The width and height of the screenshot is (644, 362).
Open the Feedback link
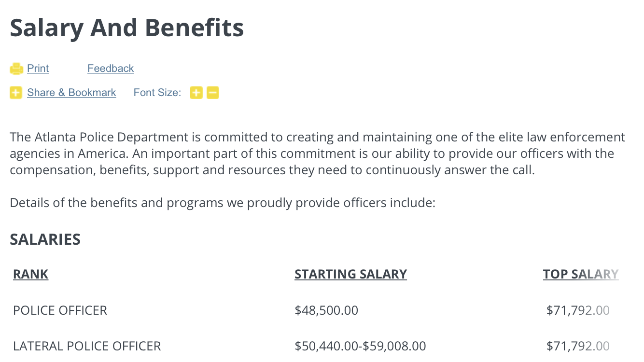point(111,69)
